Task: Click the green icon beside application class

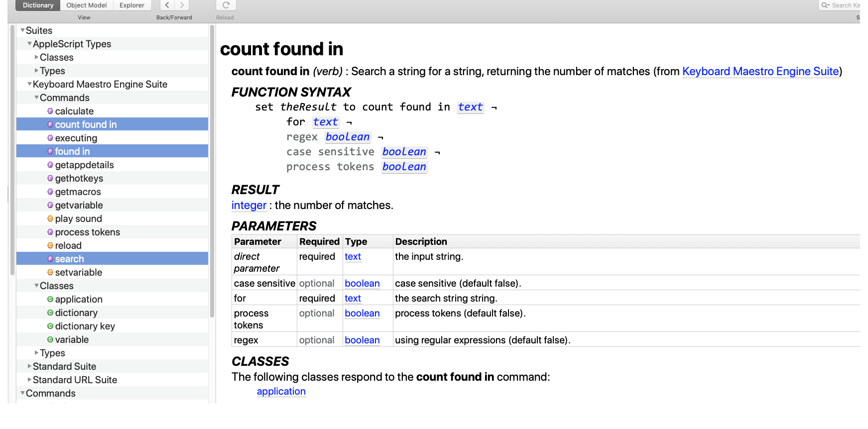Action: (50, 299)
